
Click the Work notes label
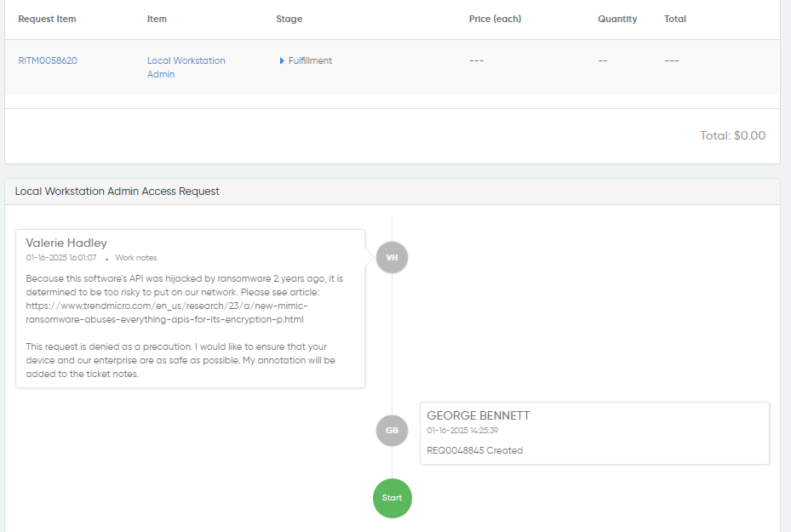tap(136, 258)
